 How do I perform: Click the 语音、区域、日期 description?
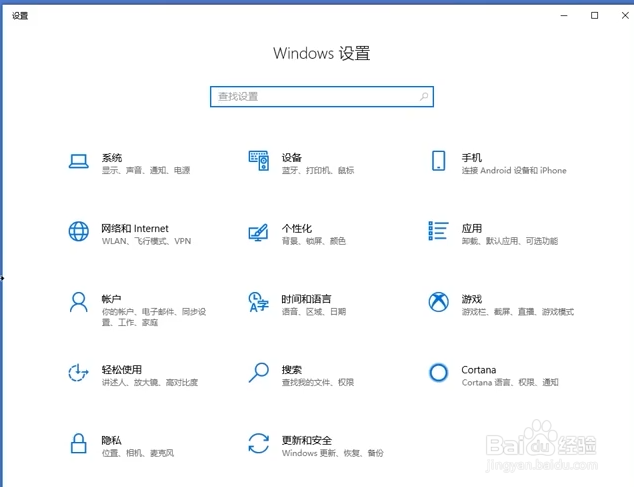click(x=314, y=311)
